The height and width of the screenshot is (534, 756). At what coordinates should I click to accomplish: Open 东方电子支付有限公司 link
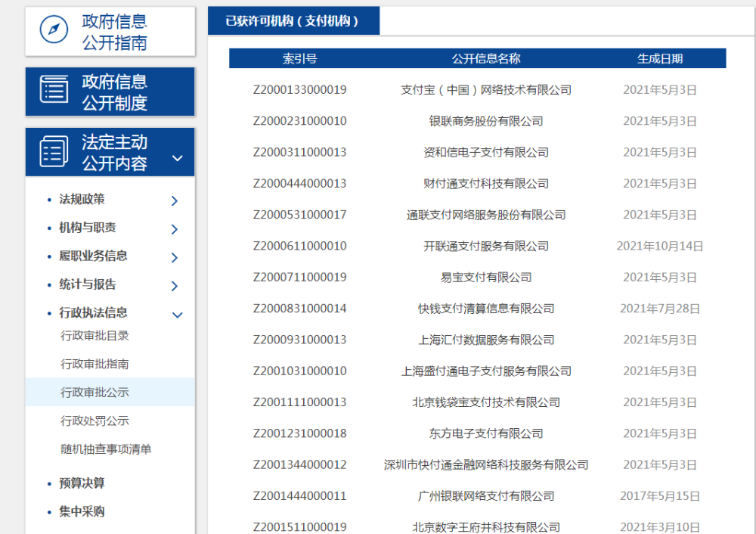click(486, 433)
